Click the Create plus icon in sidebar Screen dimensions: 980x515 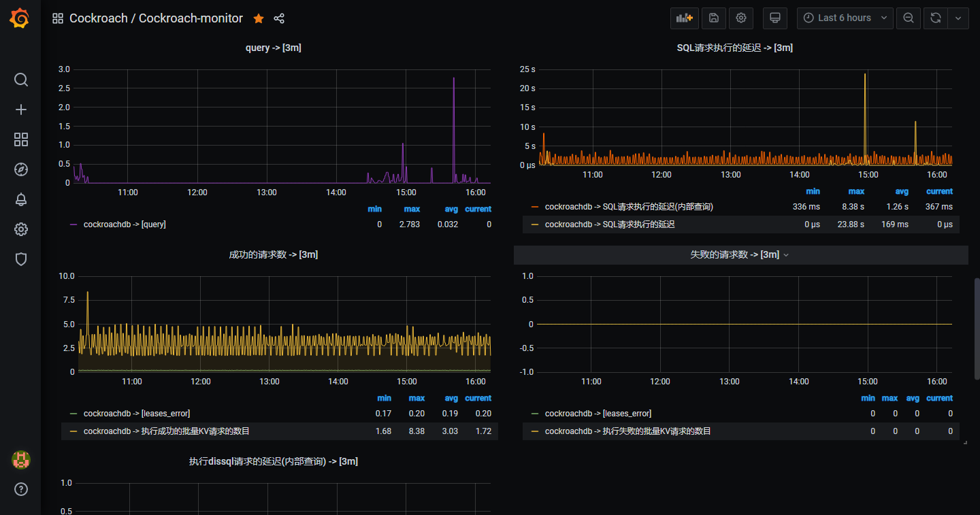coord(21,110)
